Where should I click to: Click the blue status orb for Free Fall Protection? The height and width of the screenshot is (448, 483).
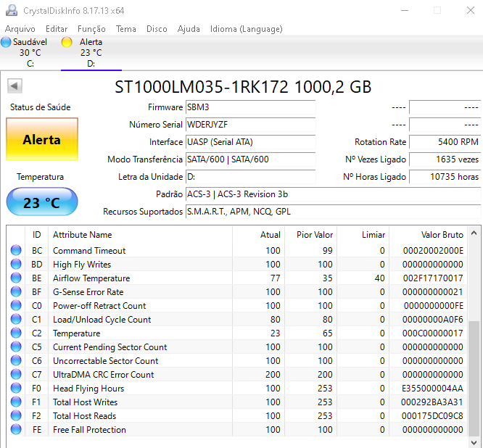[16, 430]
